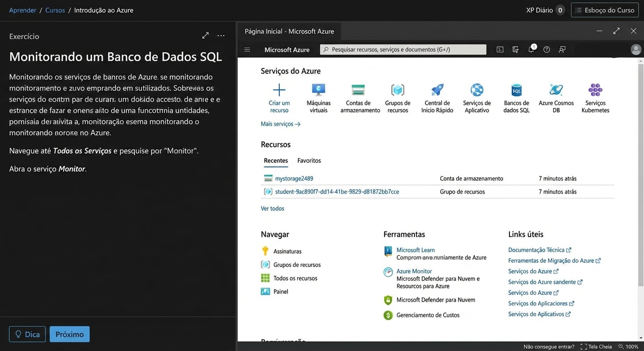Open Microsoft Defender para Nuvem link
The height and width of the screenshot is (351, 644).
coord(436,300)
